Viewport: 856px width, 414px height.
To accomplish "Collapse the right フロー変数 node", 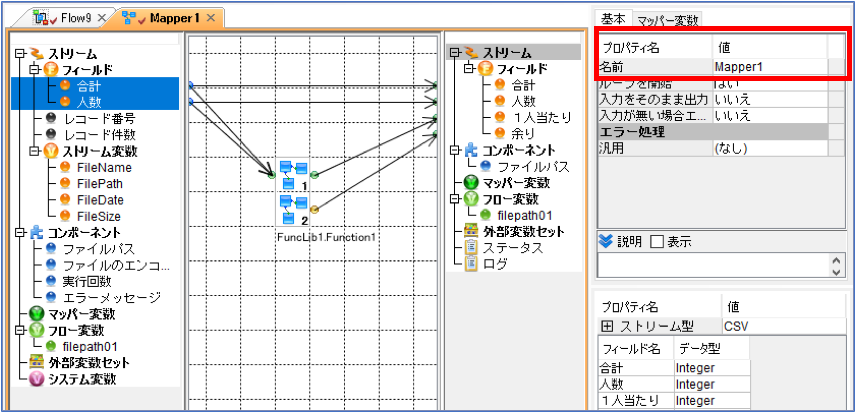I will (x=454, y=198).
